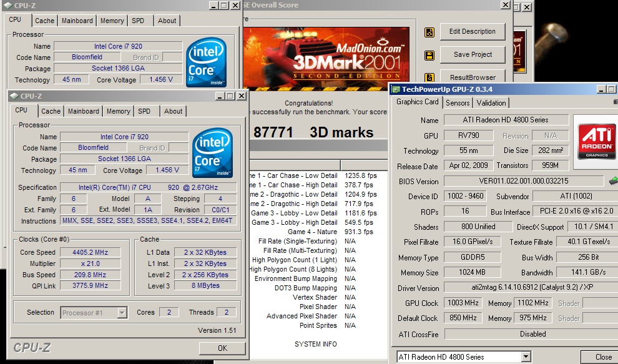The width and height of the screenshot is (618, 364).
Task: Click the BIOS Version VER011.022.001.000.032215 field
Action: click(524, 181)
